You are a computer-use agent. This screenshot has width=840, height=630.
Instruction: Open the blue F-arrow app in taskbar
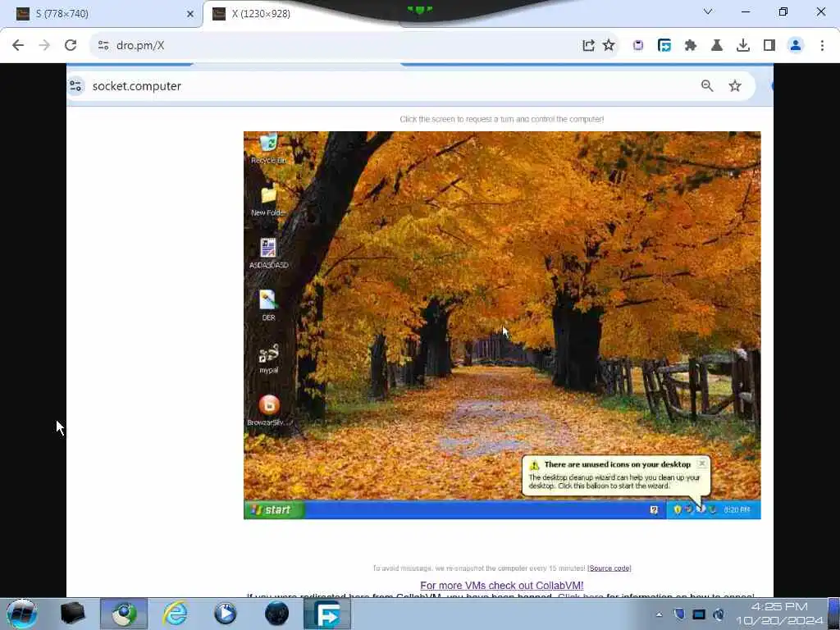click(x=326, y=614)
